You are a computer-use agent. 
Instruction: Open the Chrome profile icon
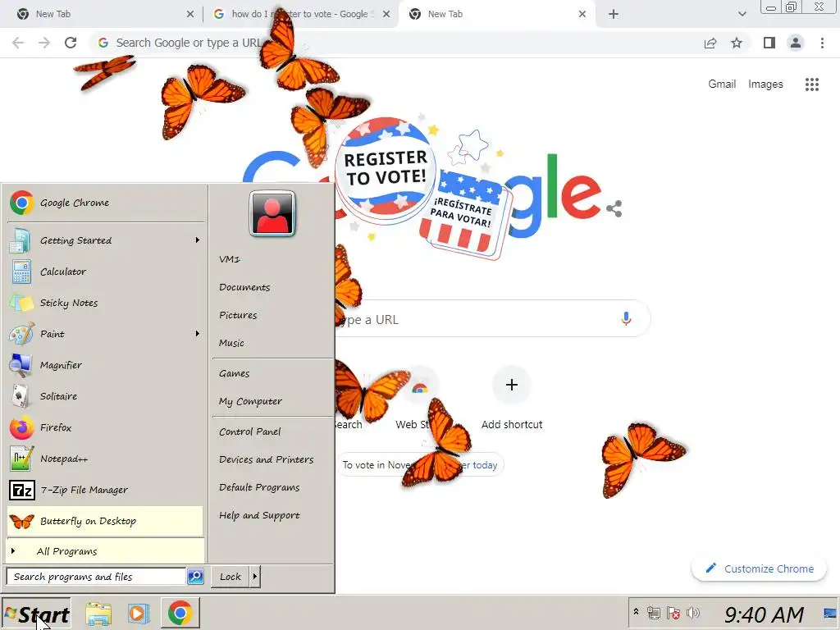point(796,43)
